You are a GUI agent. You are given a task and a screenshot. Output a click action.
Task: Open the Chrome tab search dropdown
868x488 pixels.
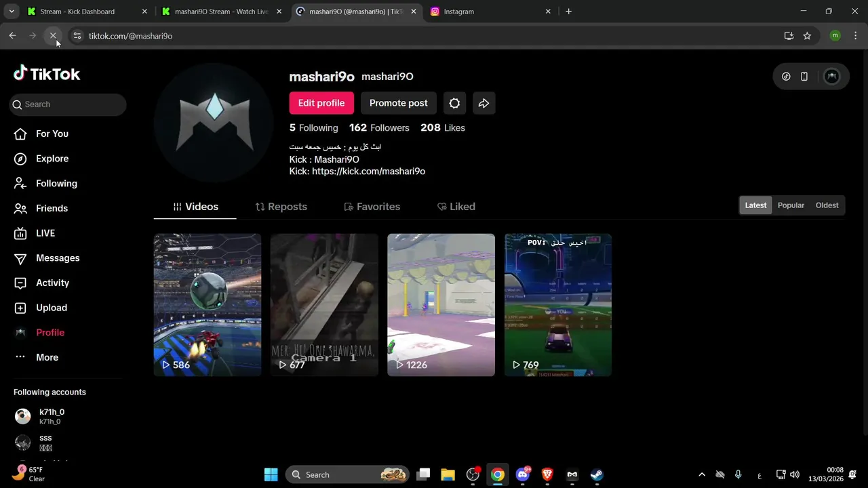click(12, 12)
